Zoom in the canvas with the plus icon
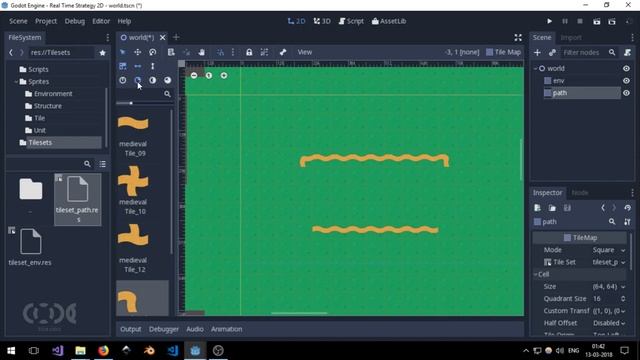Viewport: 640px width, 360px height. point(224,76)
